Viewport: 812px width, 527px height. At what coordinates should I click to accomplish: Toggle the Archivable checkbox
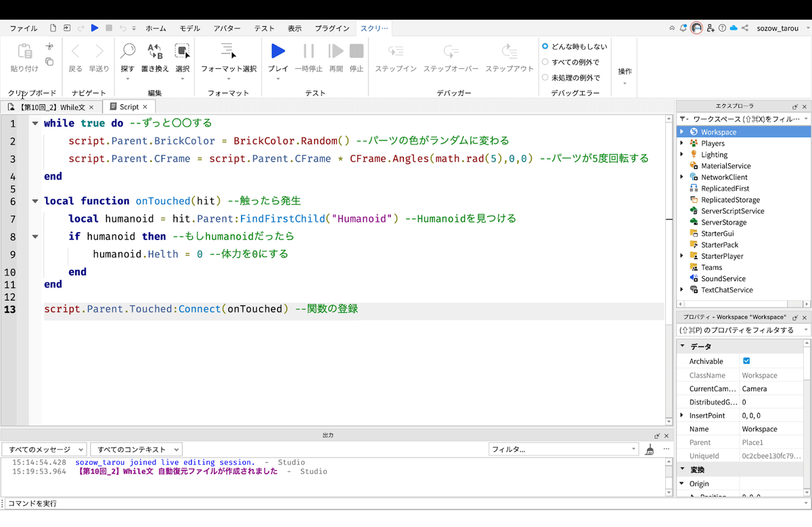(746, 361)
